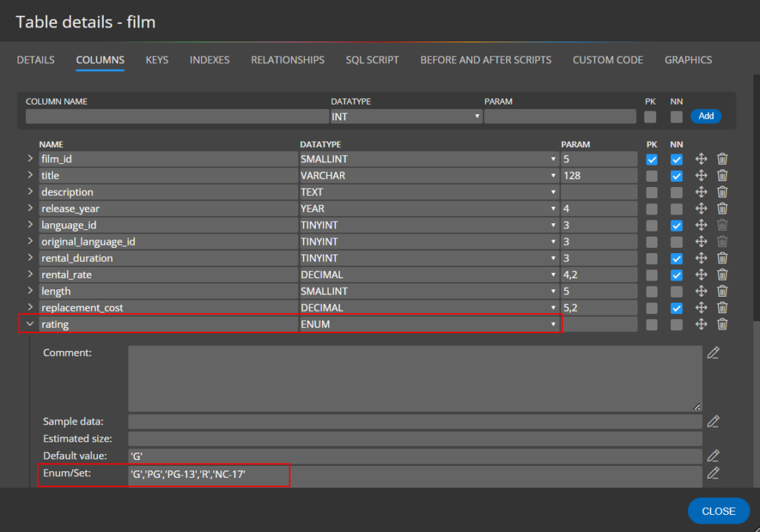Collapse the rating column details
This screenshot has width=760, height=532.
coord(30,324)
